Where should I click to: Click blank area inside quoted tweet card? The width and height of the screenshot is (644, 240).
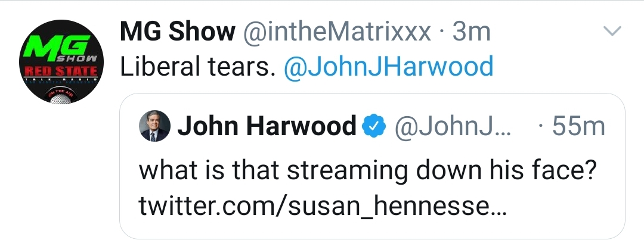click(x=567, y=209)
